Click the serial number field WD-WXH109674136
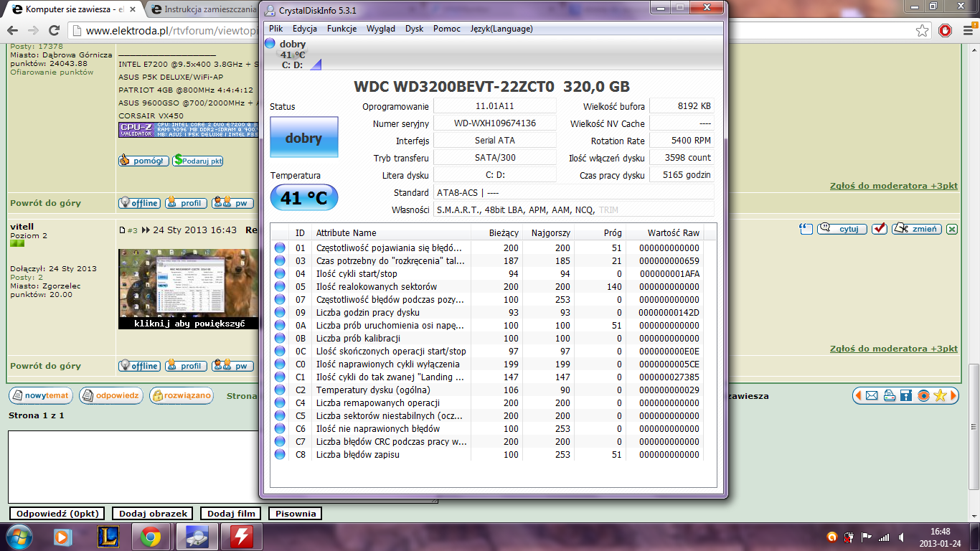 (x=495, y=123)
